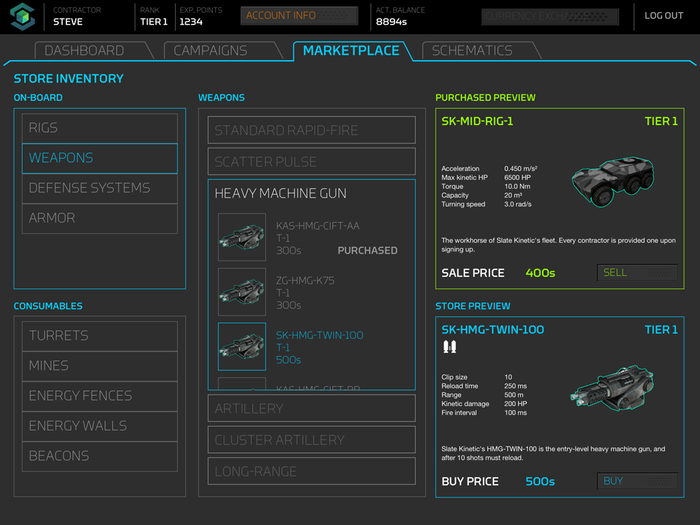Expand the Cluster Artillery section
The height and width of the screenshot is (525, 700).
tap(312, 440)
